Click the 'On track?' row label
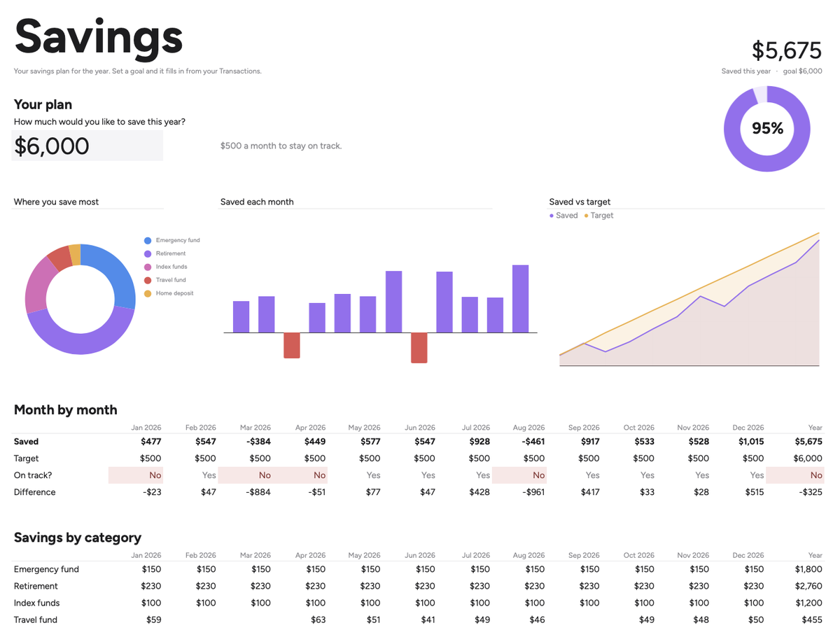Viewport: 840px width, 630px height. point(33,475)
